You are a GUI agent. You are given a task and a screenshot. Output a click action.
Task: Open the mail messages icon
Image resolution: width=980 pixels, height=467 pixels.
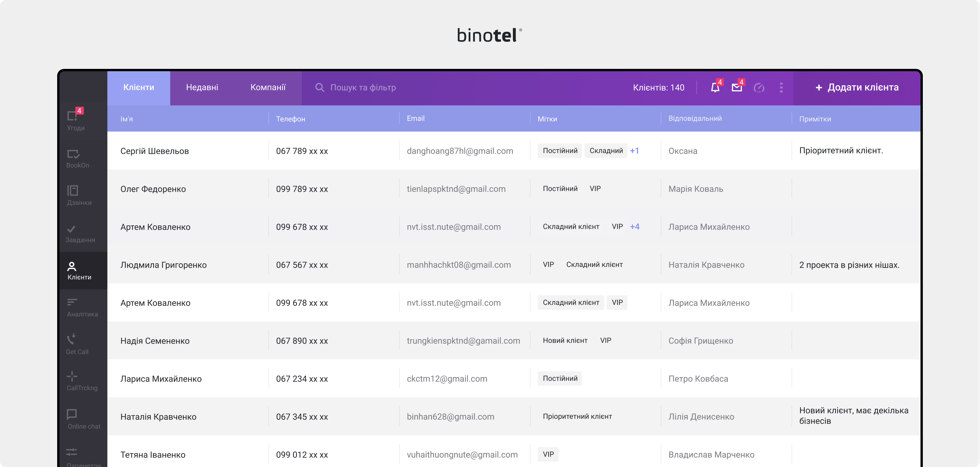[737, 88]
